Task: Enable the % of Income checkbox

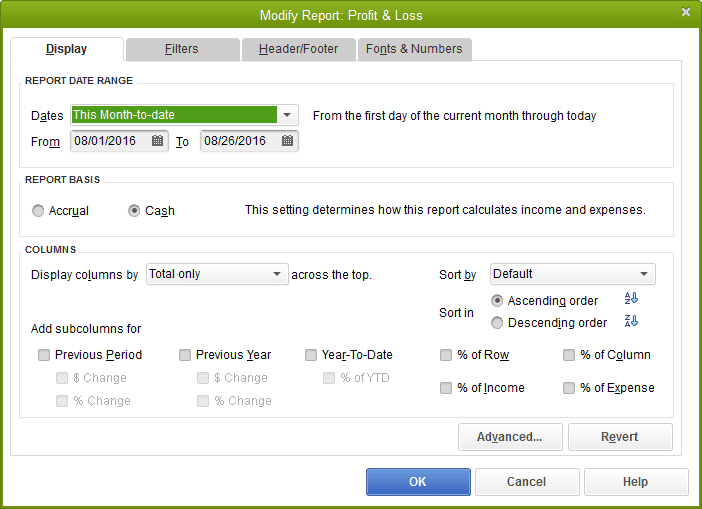Action: [446, 388]
